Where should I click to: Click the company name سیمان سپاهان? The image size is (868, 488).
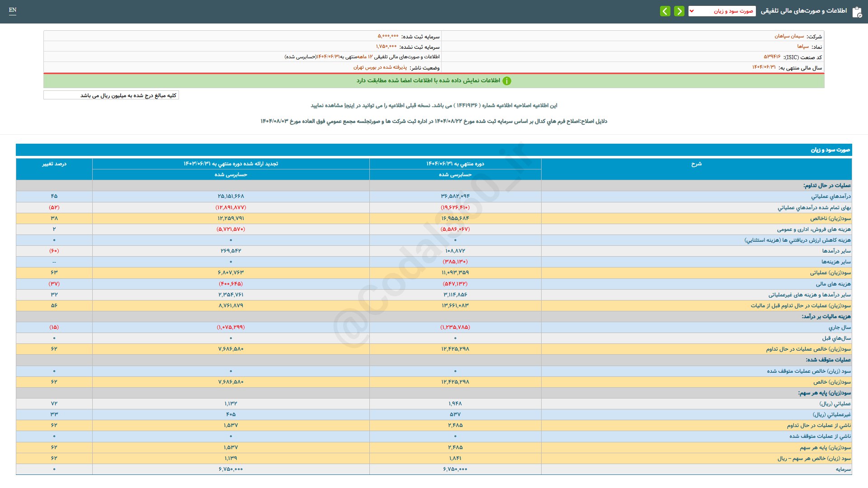click(789, 36)
